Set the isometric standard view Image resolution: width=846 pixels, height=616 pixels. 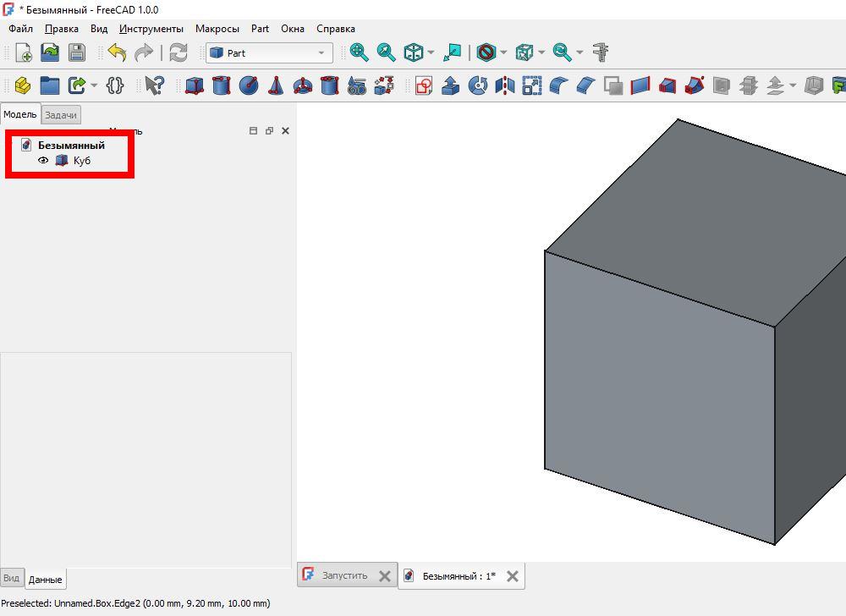pos(414,52)
